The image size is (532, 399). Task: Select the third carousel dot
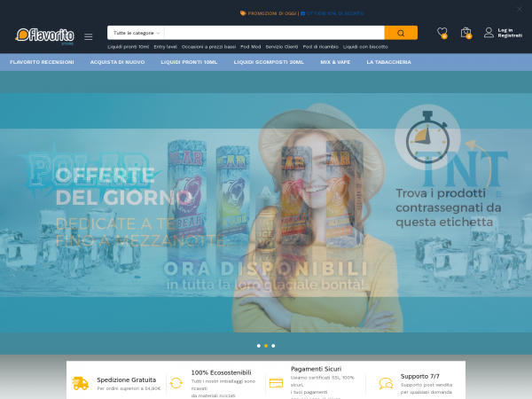pos(273,345)
